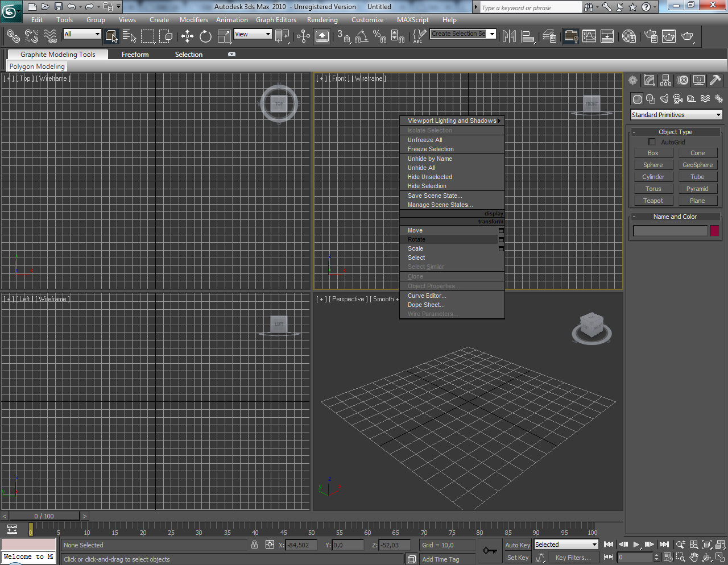
Task: Open the Material Editor icon
Action: [x=628, y=36]
